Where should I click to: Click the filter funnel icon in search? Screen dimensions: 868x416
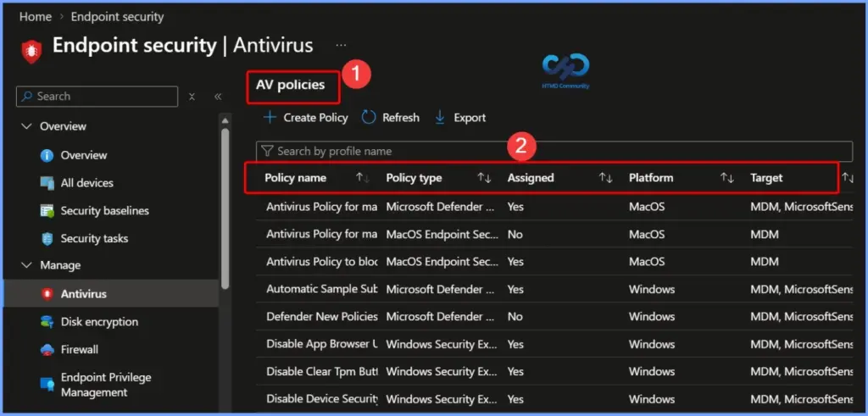267,151
